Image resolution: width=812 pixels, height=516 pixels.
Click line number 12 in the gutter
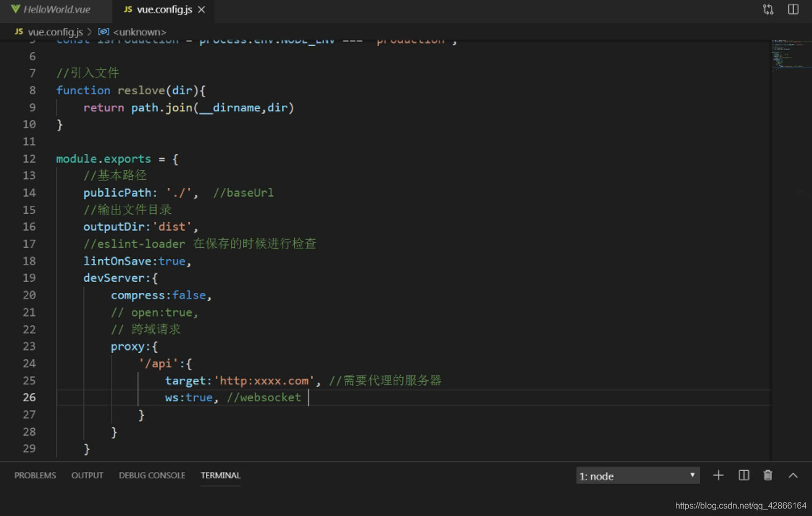[x=29, y=159]
